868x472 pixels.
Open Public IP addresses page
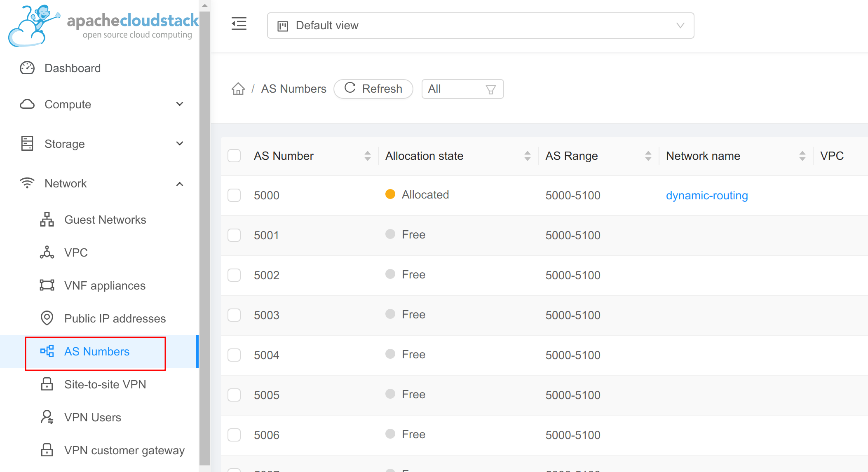tap(115, 318)
